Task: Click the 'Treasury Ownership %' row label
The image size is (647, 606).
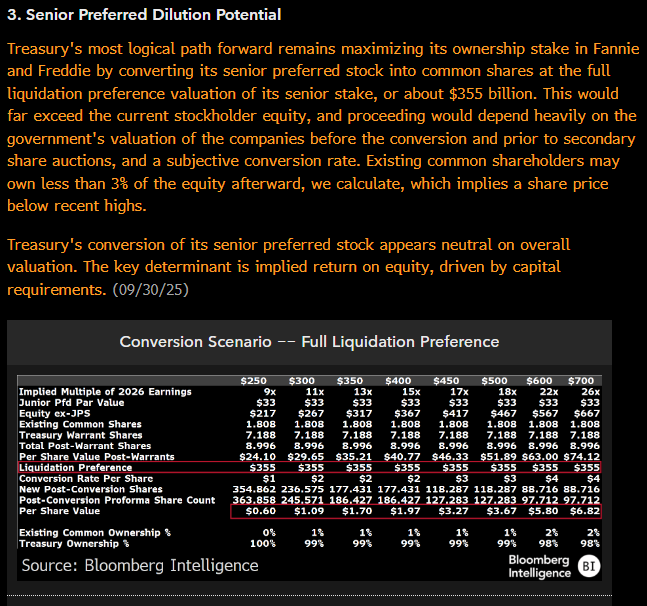Action: point(74,543)
